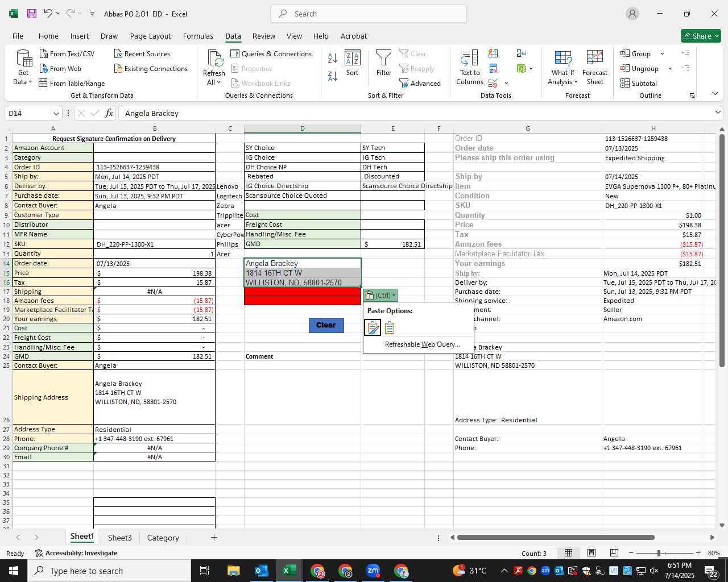The width and height of the screenshot is (728, 582).
Task: Click Consolidate icon
Action: tap(521, 53)
